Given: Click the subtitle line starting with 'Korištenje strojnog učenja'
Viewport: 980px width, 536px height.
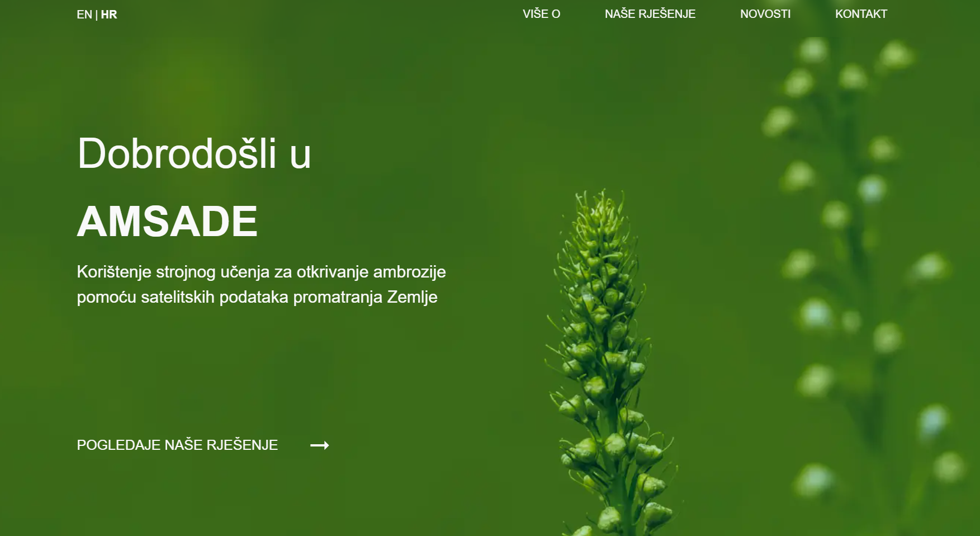Looking at the screenshot, I should (261, 272).
